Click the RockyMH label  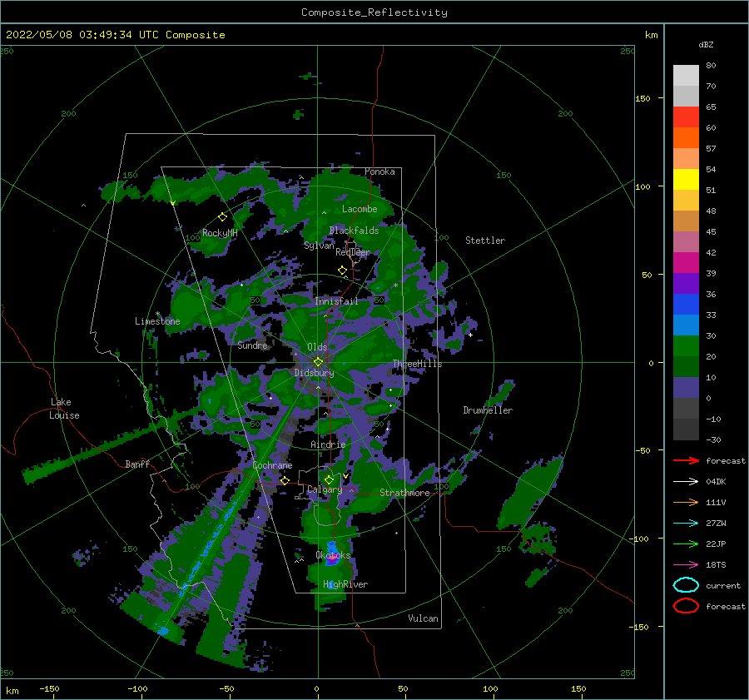(x=220, y=233)
